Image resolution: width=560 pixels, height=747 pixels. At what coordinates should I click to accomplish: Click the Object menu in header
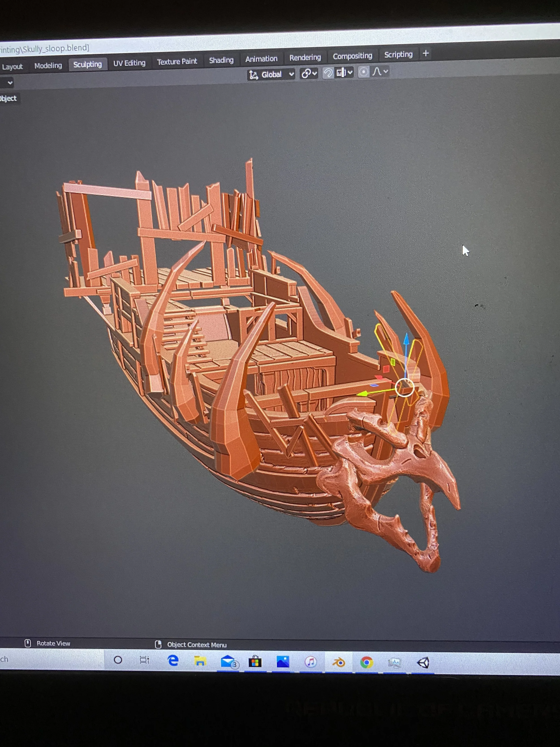click(x=9, y=98)
